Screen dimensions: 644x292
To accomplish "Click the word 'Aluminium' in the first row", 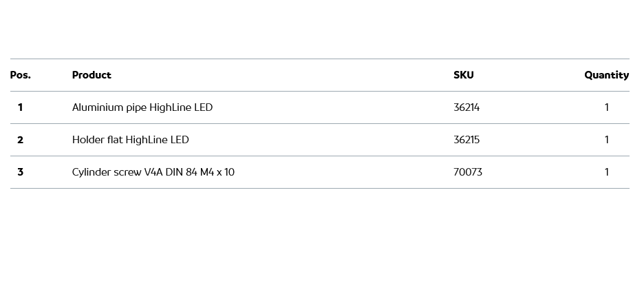I will coord(98,107).
